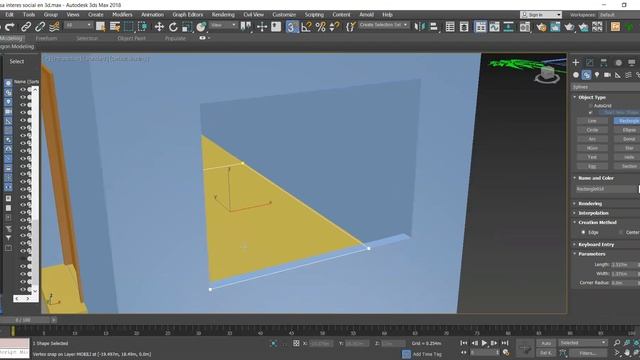This screenshot has height=360, width=640.
Task: Open reference coordinate system View dropdown
Action: click(223, 25)
